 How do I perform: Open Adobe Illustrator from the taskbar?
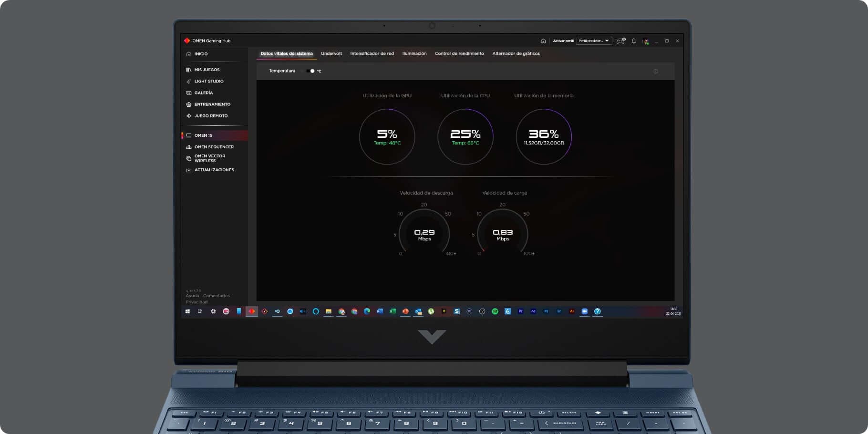click(572, 311)
